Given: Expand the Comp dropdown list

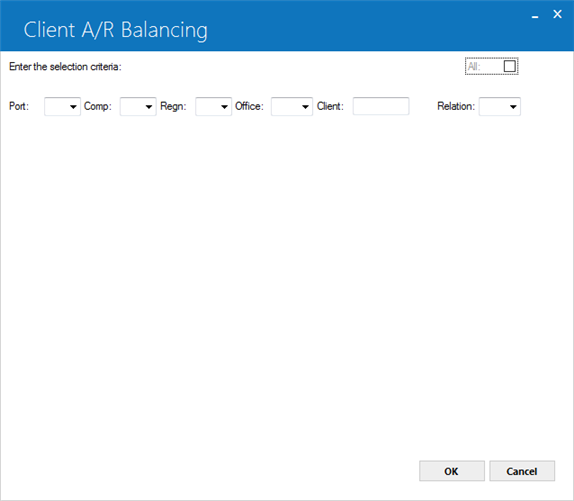Looking at the screenshot, I should (138, 106).
